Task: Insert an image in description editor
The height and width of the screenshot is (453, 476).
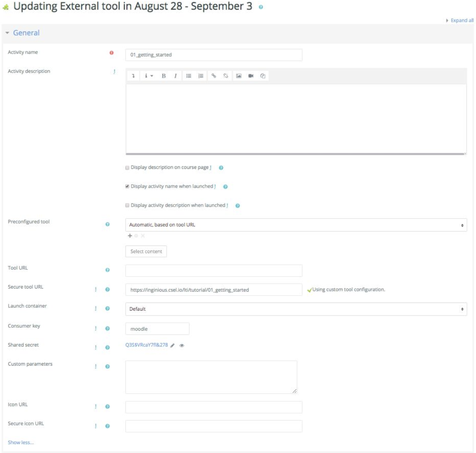Action: pyautogui.click(x=239, y=76)
